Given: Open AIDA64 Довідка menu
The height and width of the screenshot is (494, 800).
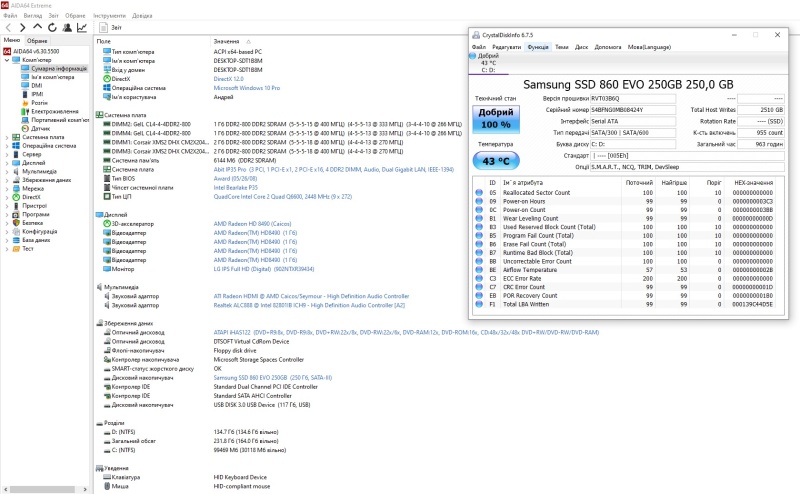Looking at the screenshot, I should click(142, 16).
